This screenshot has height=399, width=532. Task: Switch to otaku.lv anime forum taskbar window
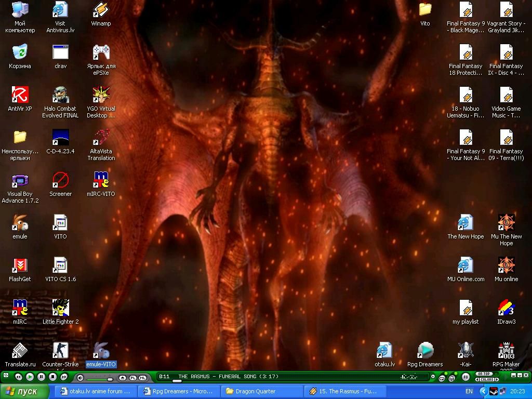pyautogui.click(x=96, y=391)
